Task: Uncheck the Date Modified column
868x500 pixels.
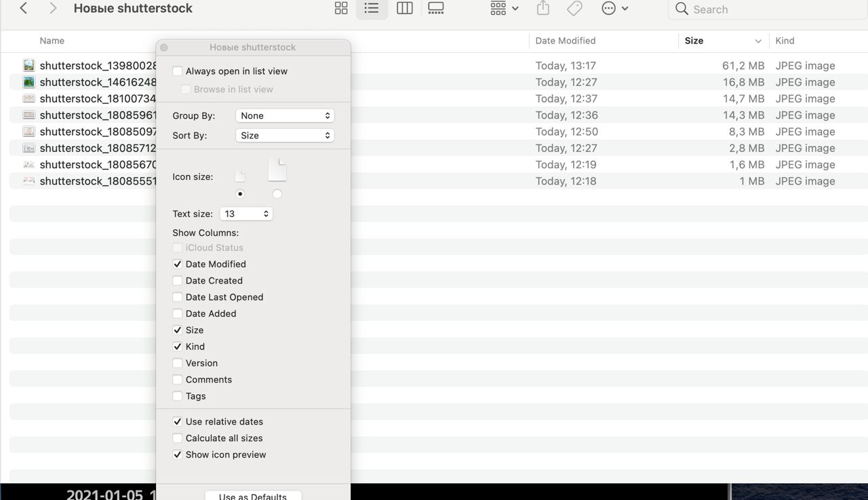Action: (177, 264)
